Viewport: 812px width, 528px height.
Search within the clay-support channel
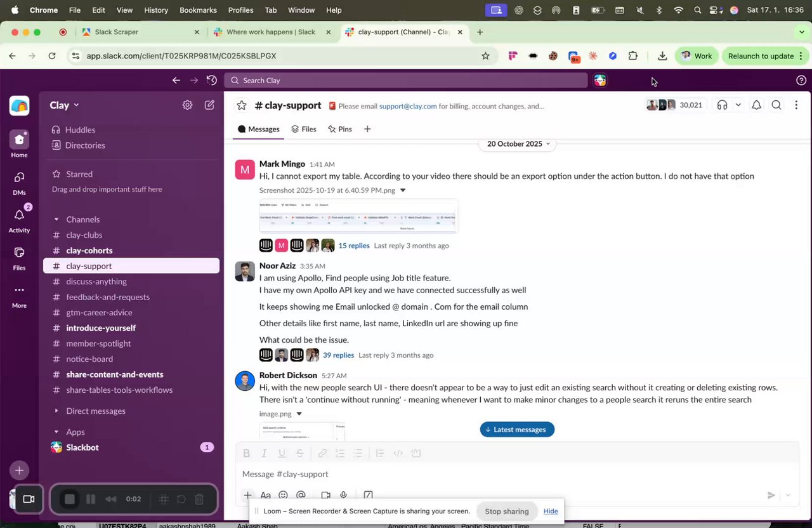[776, 105]
